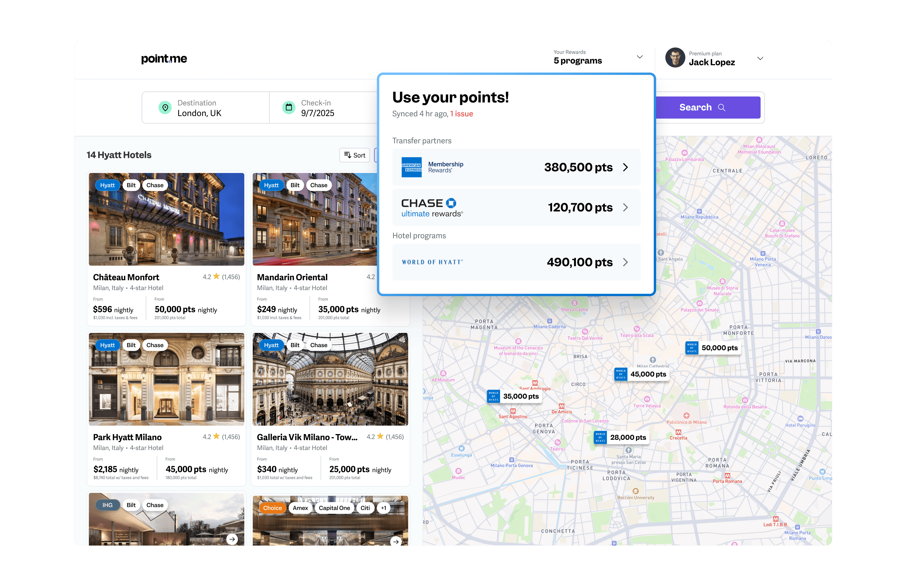Click the $596 nightly price
Viewport: 924px width, 578px height.
pyautogui.click(x=113, y=309)
